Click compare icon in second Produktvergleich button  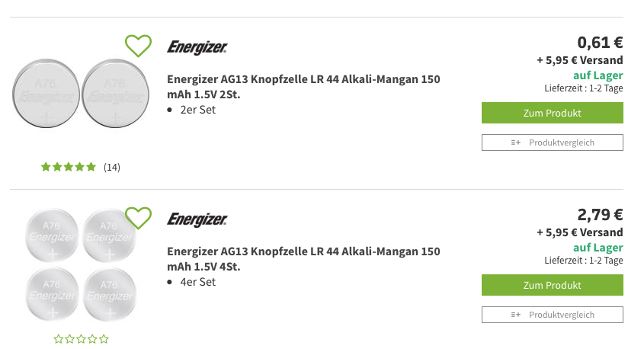pyautogui.click(x=516, y=315)
